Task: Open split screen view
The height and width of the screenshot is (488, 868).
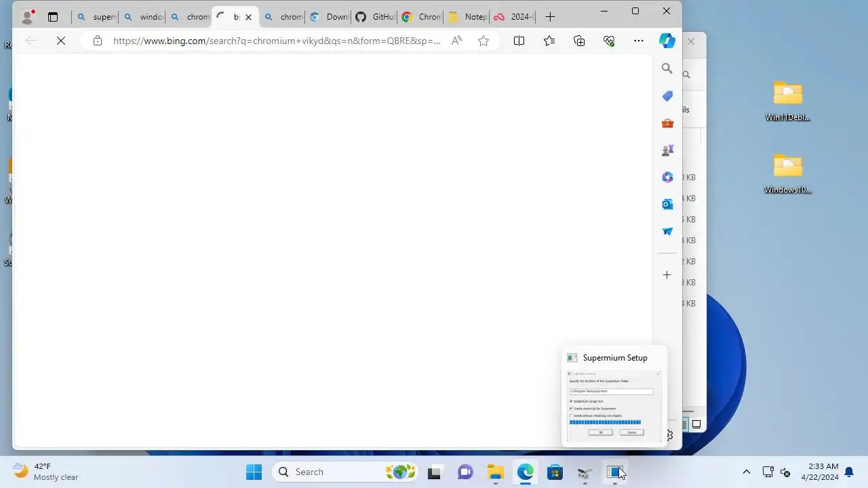Action: point(519,41)
